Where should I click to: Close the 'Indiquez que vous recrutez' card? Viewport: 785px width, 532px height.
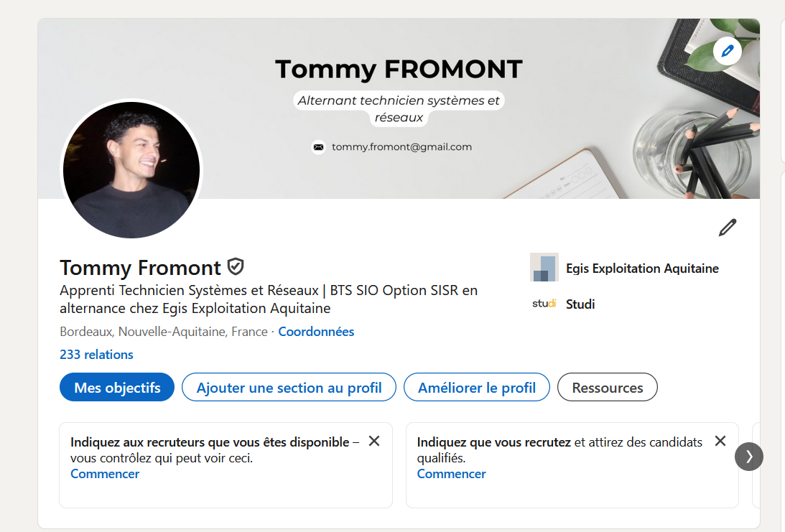[720, 442]
